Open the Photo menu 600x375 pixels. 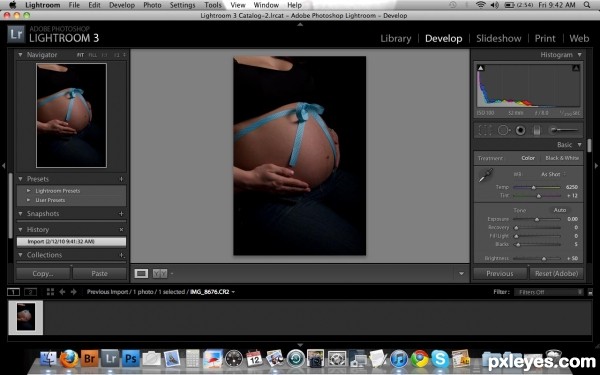coord(152,5)
